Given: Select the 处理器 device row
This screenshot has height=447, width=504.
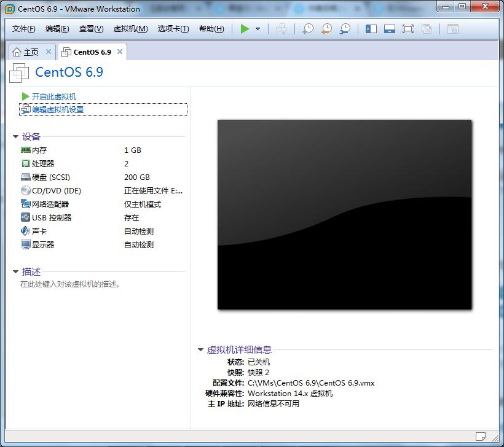Looking at the screenshot, I should click(103, 164).
